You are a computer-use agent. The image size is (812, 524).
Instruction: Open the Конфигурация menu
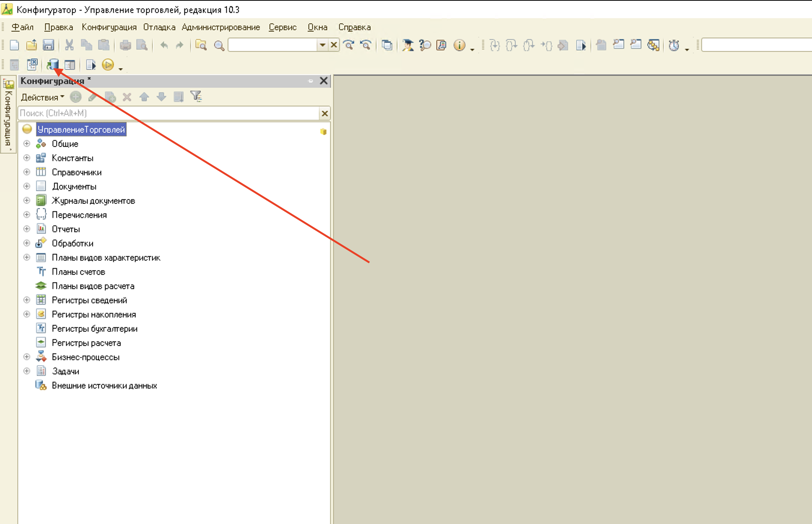tap(109, 27)
